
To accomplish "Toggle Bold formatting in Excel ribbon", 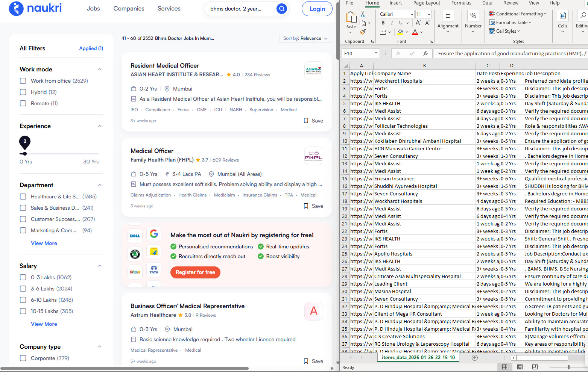I will [383, 23].
